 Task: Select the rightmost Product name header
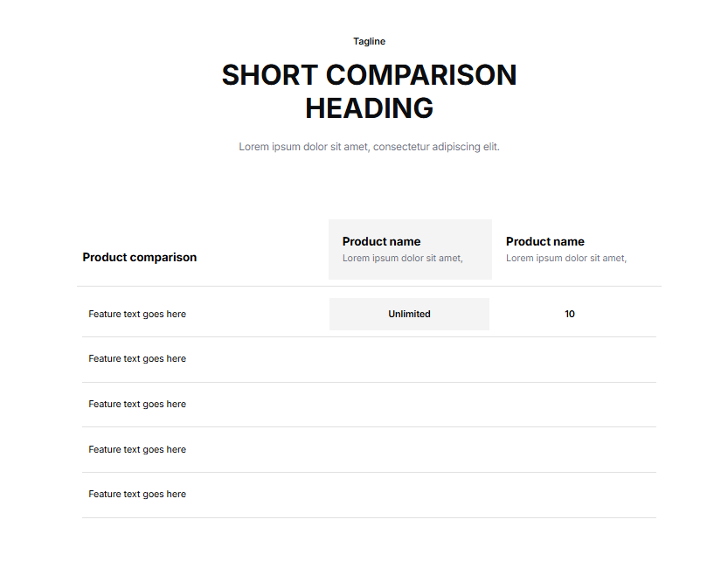(x=544, y=242)
